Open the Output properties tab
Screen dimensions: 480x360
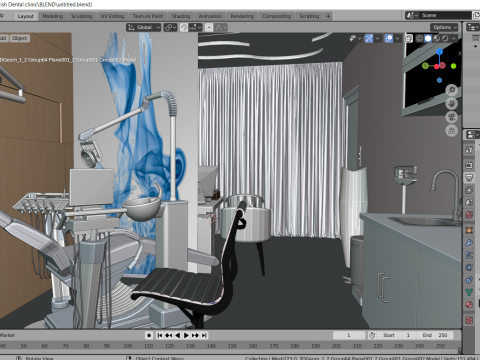469,177
